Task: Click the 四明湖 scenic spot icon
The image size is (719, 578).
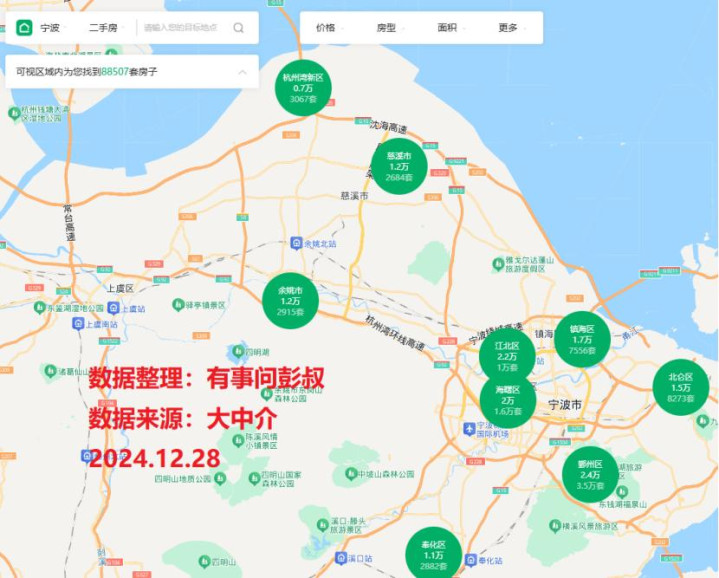Action: pos(238,352)
